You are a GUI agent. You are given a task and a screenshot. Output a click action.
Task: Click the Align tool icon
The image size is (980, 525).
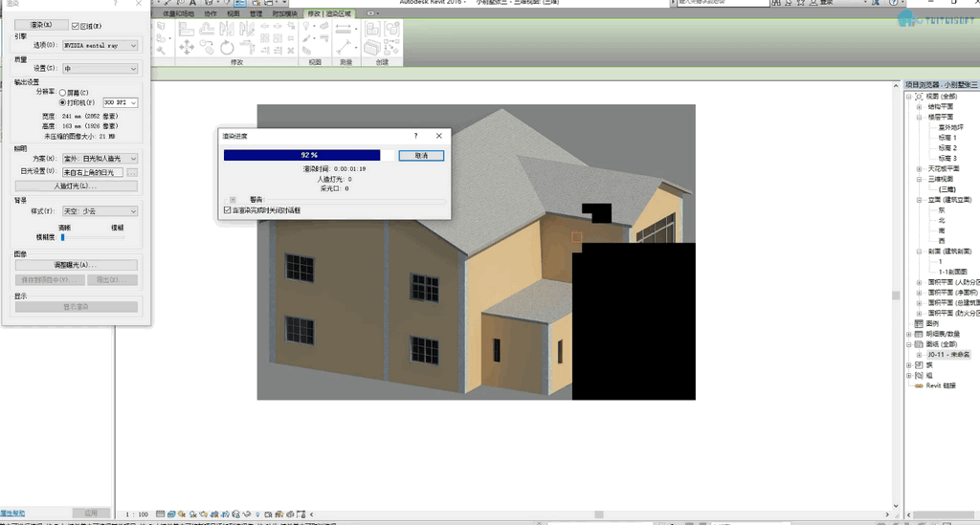(x=187, y=29)
